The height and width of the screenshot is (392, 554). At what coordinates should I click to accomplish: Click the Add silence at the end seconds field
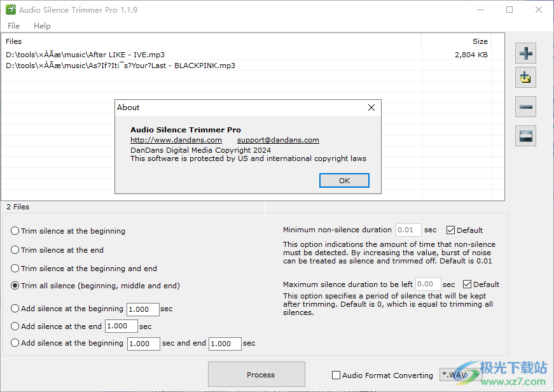coord(121,326)
